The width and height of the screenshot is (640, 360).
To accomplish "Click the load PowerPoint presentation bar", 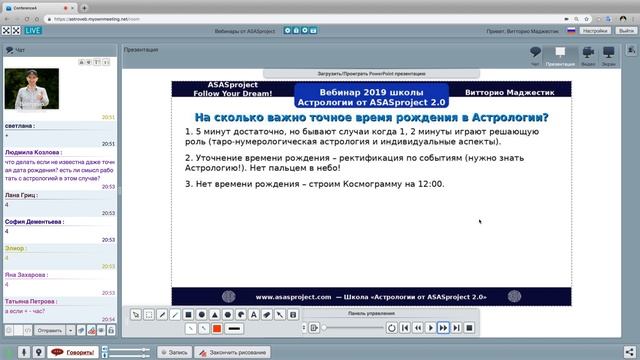I will coord(371,74).
